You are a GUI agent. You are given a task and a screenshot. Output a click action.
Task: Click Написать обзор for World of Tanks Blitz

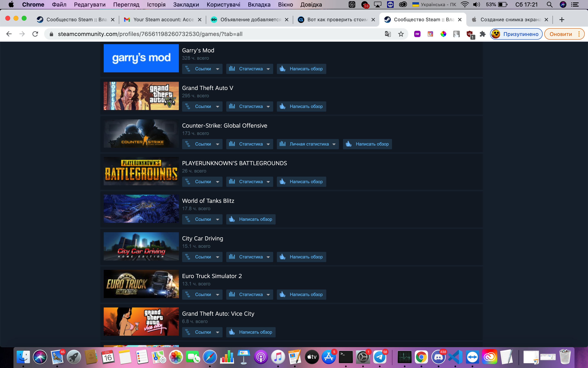[x=251, y=219]
